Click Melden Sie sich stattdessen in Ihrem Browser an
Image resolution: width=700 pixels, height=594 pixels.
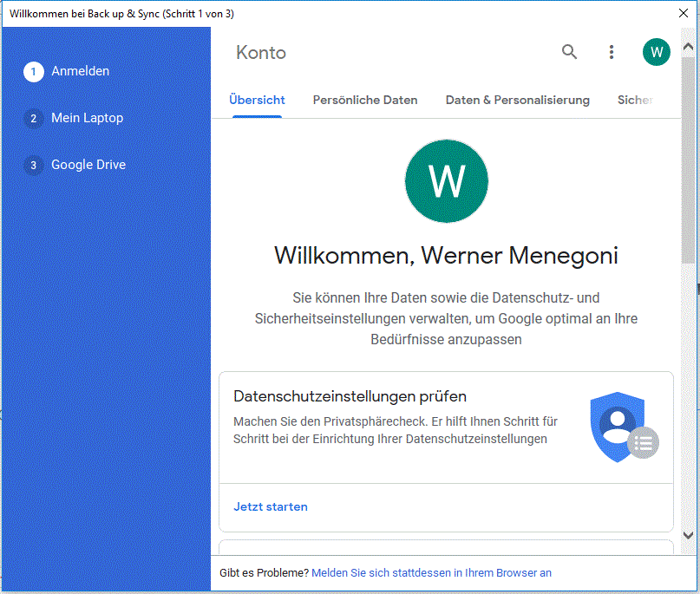[x=431, y=572]
